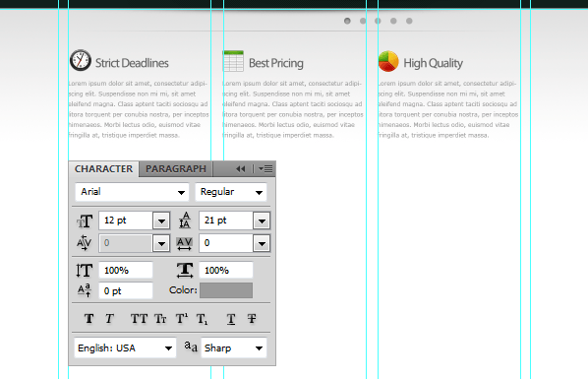Click the Small Caps icon
Viewport: 588px width, 379px height.
click(x=160, y=319)
